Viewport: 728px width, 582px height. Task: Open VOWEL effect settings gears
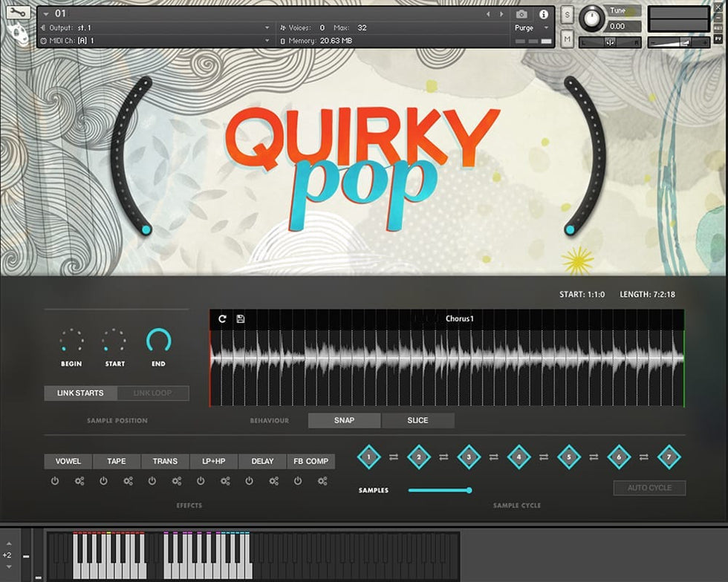click(x=79, y=481)
